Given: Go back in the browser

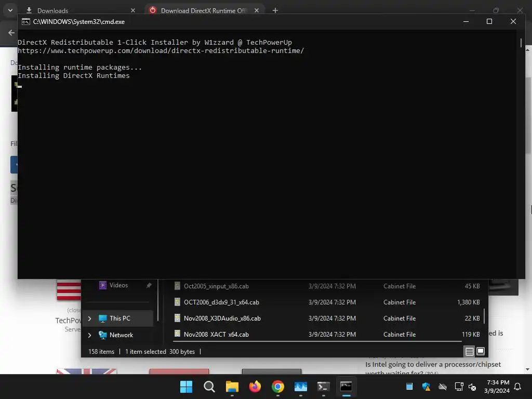Looking at the screenshot, I should click(x=11, y=33).
